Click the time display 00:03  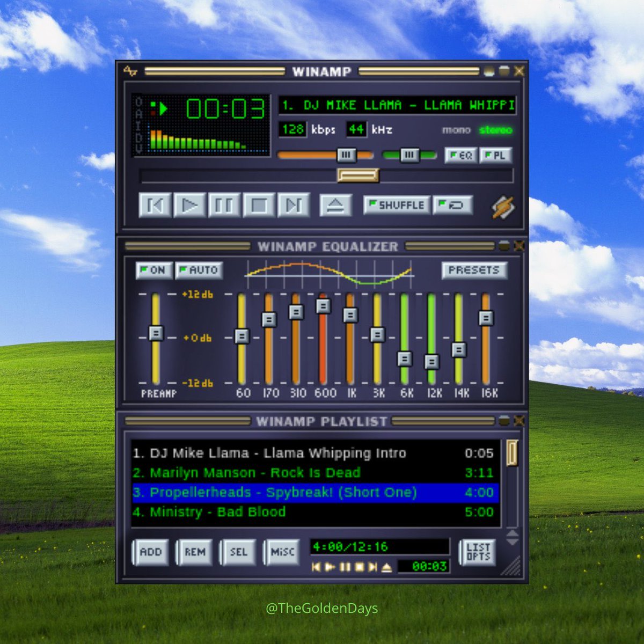point(225,109)
